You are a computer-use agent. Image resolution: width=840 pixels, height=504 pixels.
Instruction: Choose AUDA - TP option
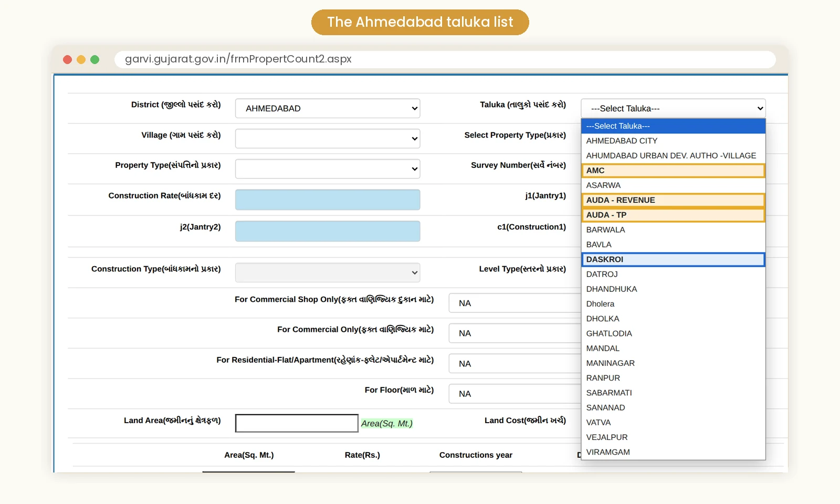coord(673,215)
